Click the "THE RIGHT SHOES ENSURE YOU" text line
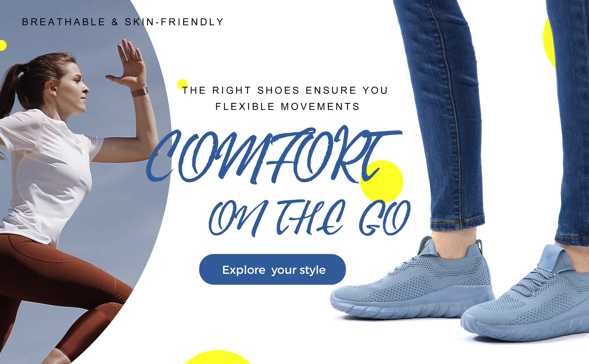Screen dimensions: 589x364 285,91
